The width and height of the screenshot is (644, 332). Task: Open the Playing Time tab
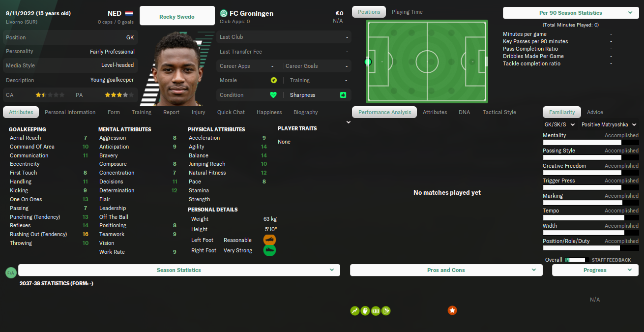(407, 12)
